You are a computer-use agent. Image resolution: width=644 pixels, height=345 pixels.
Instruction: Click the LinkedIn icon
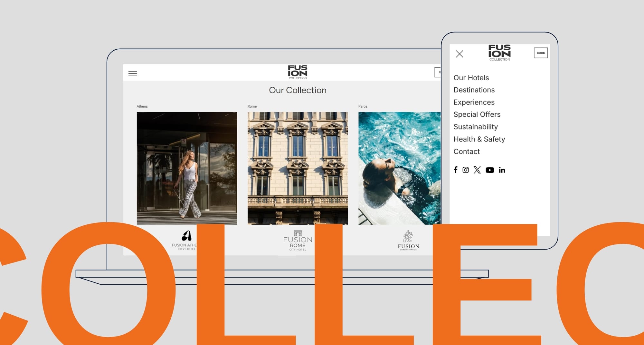pos(502,170)
